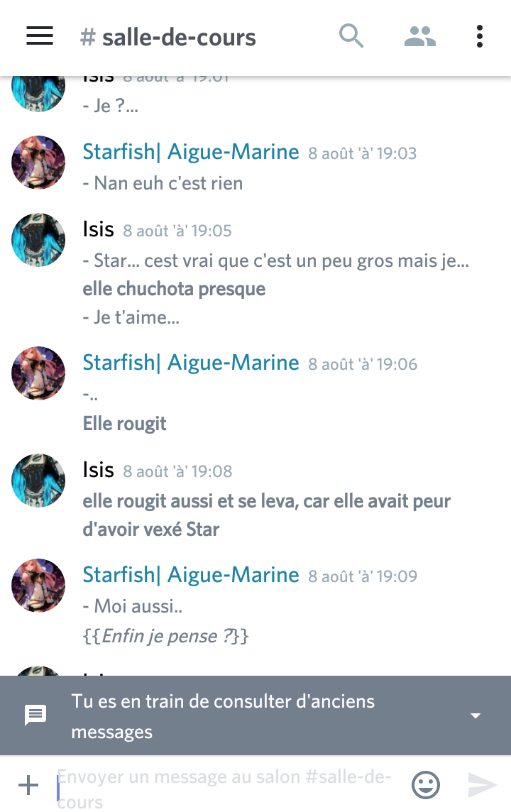
Task: Tap the 'Enfin je pense ?' message
Action: click(166, 636)
